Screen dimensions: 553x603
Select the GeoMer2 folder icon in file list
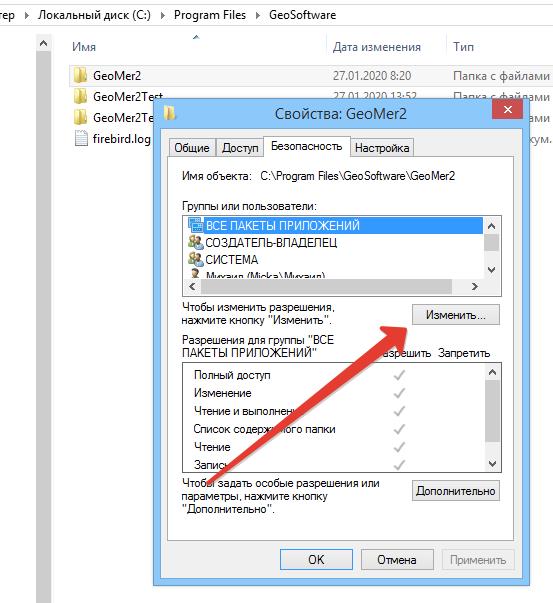(x=80, y=75)
